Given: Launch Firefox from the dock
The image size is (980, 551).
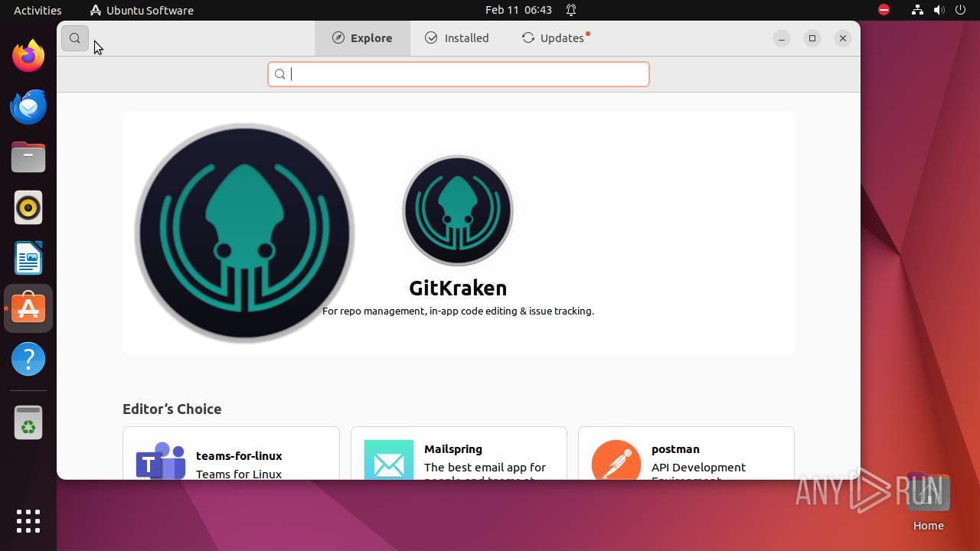Looking at the screenshot, I should 28,56.
